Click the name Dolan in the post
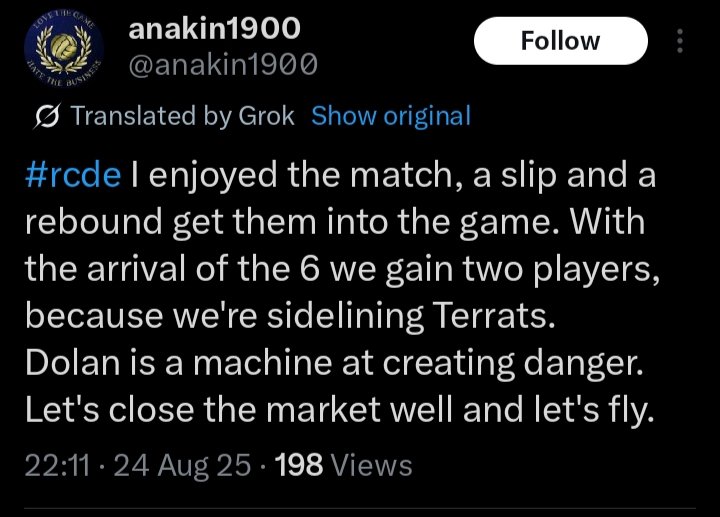This screenshot has width=720, height=517. tap(72, 362)
